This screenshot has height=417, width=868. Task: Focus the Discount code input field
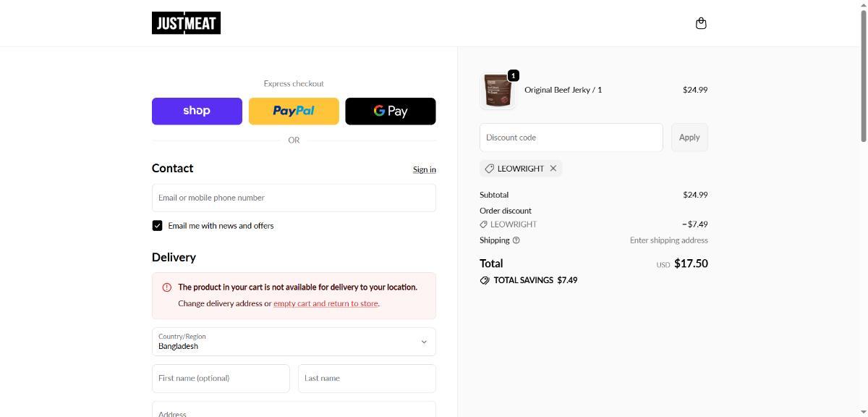(571, 138)
